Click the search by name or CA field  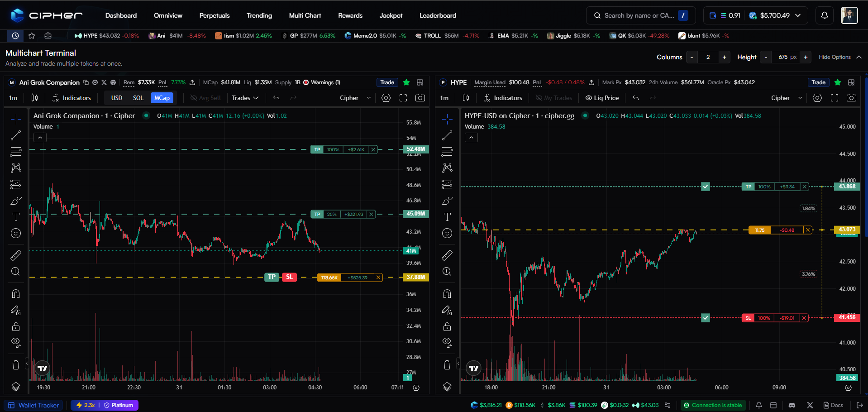pos(639,15)
